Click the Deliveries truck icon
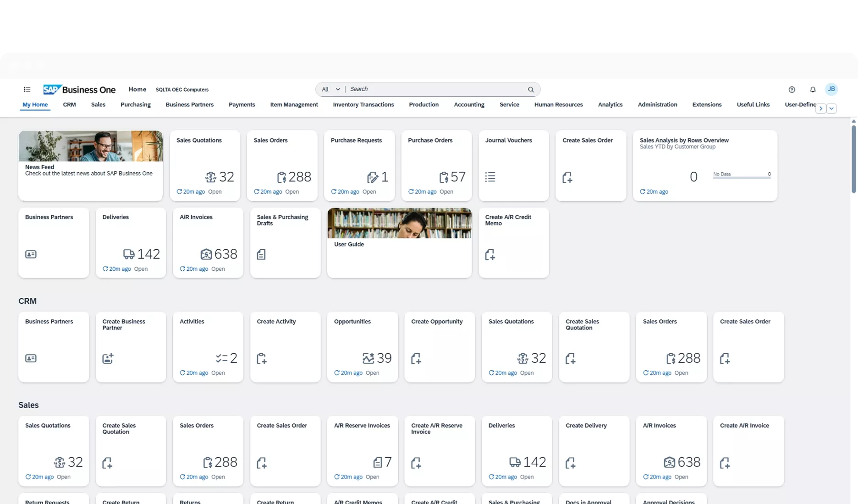Viewport: 858px width, 504px height. pyautogui.click(x=128, y=254)
